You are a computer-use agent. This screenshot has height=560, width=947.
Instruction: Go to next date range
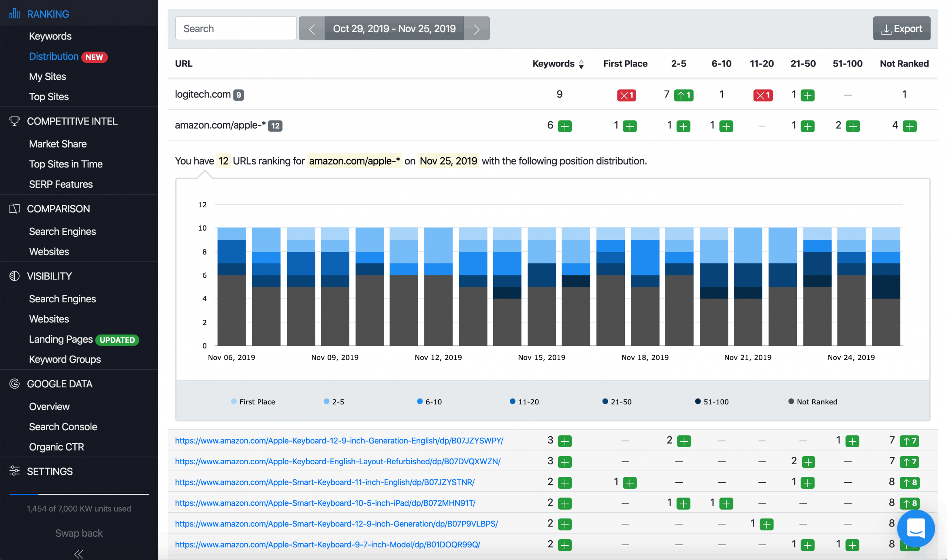(477, 29)
